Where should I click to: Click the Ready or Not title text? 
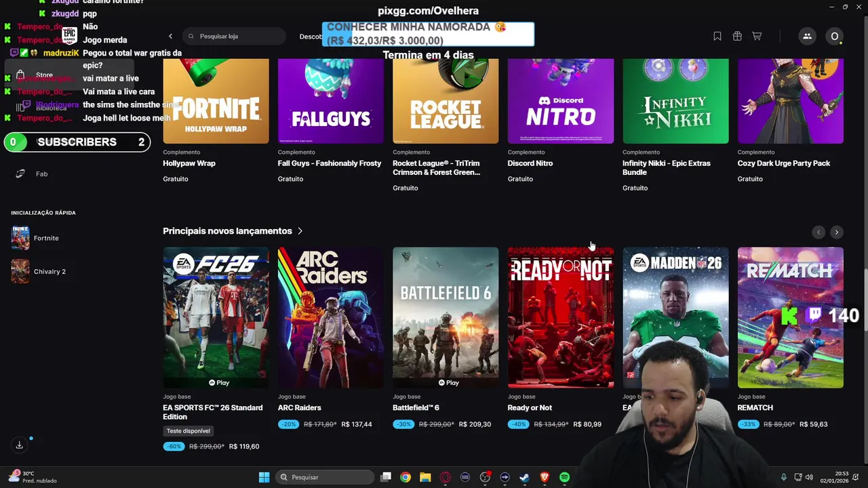point(530,408)
